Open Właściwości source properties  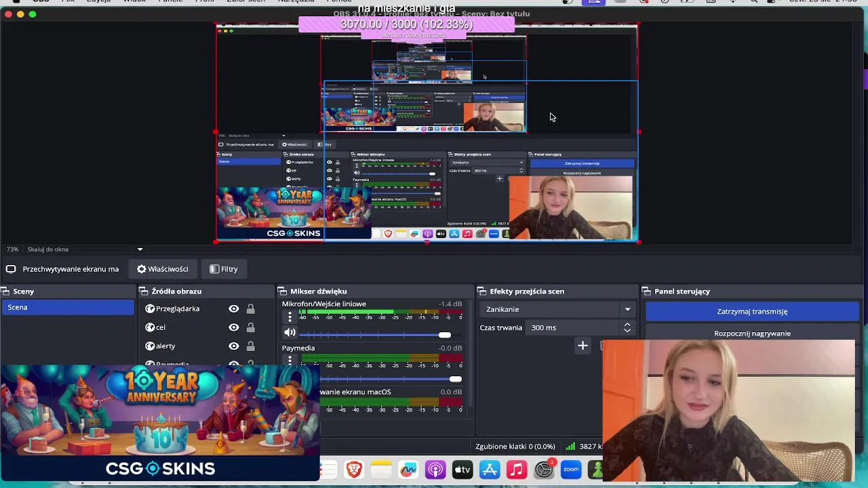(x=163, y=269)
